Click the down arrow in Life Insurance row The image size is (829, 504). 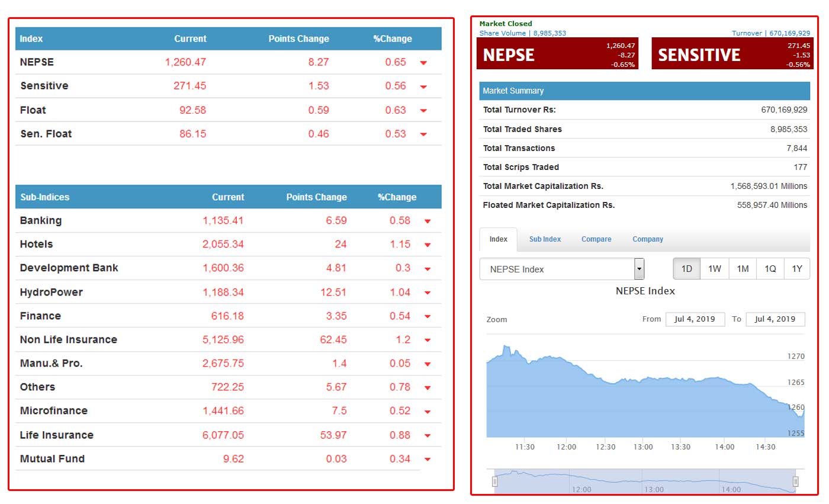[428, 436]
